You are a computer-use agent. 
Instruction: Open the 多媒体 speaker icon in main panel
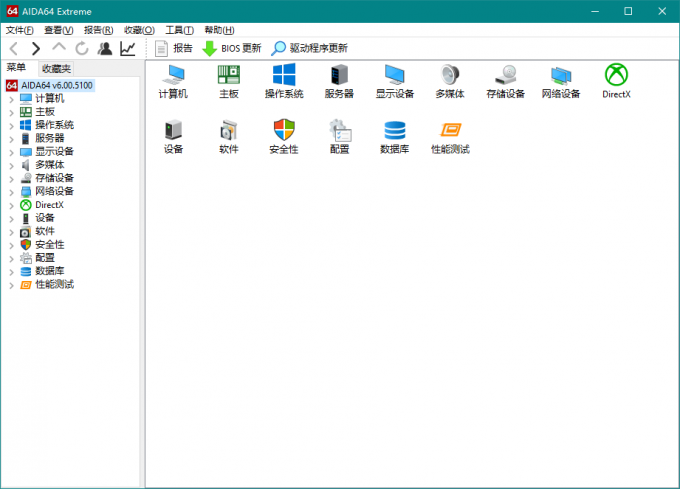450,76
